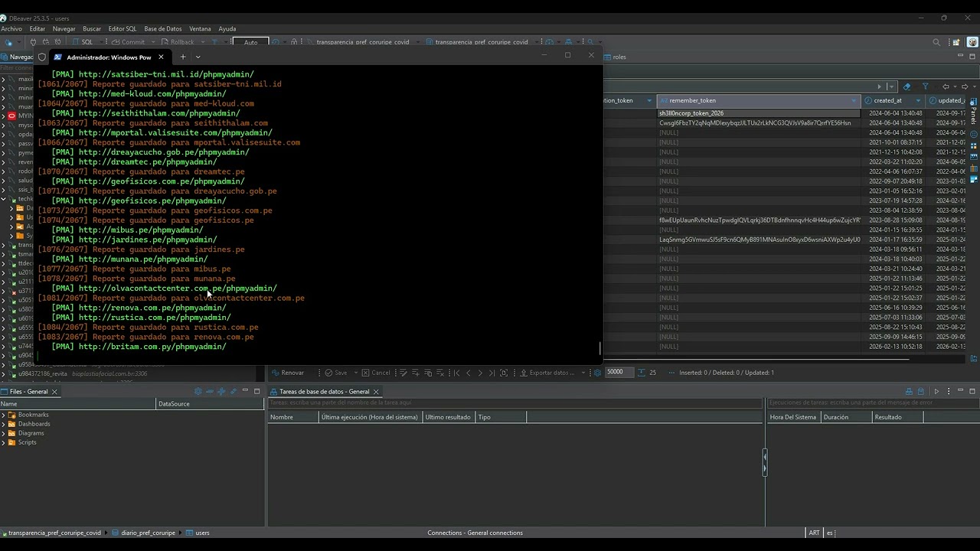980x551 pixels.
Task: Open the Ventana menu
Action: [200, 29]
